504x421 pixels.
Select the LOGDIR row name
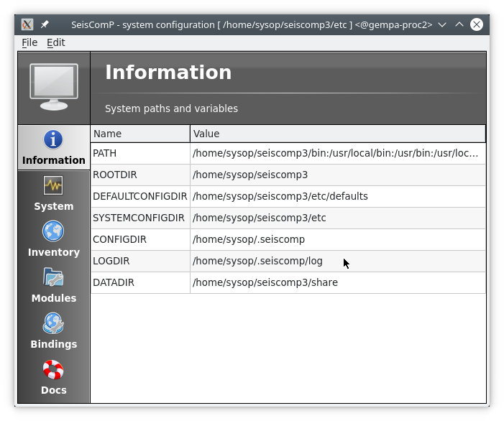(x=111, y=262)
